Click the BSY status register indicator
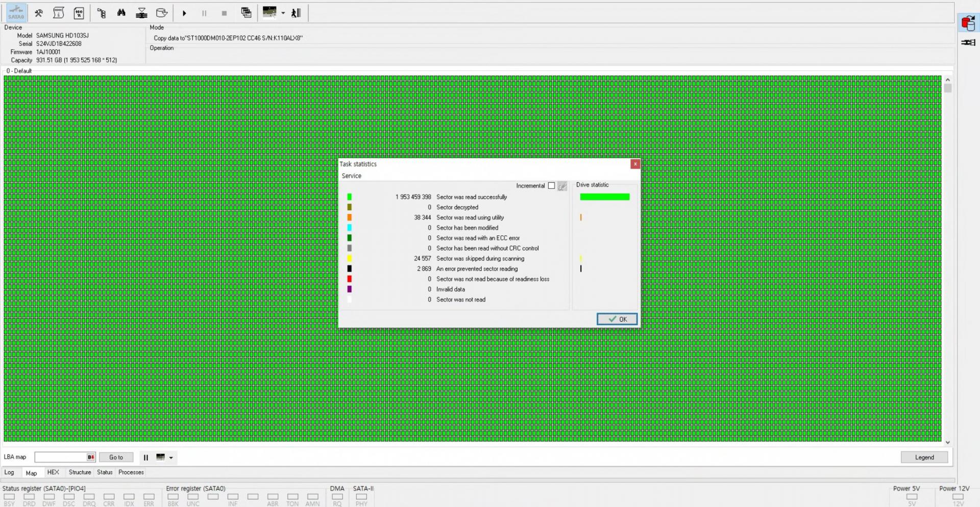This screenshot has width=980, height=507. coord(9,496)
